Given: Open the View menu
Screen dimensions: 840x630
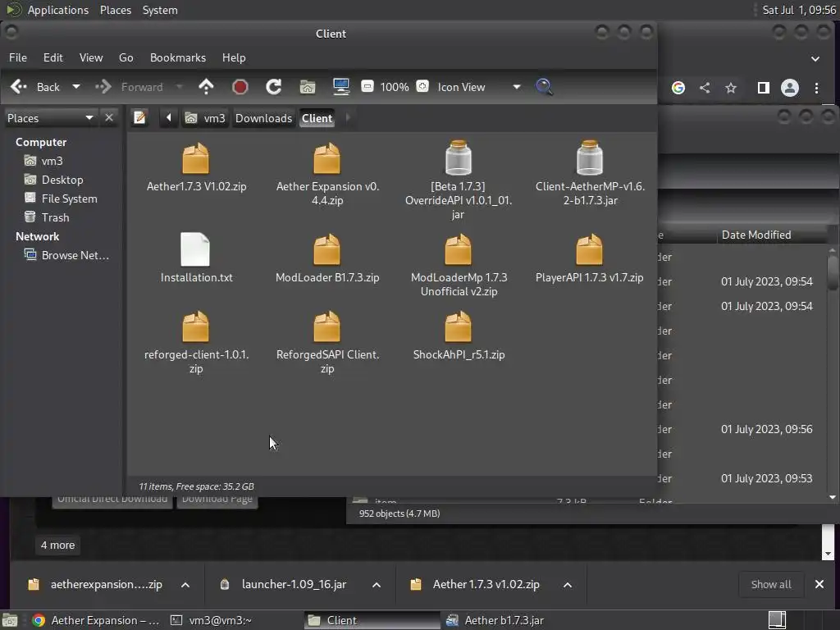Looking at the screenshot, I should click(x=91, y=57).
